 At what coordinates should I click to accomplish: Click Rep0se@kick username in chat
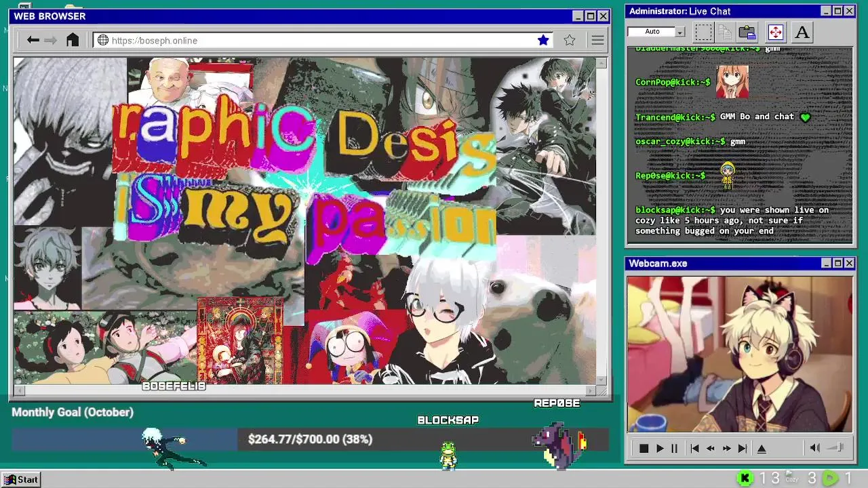pos(670,176)
